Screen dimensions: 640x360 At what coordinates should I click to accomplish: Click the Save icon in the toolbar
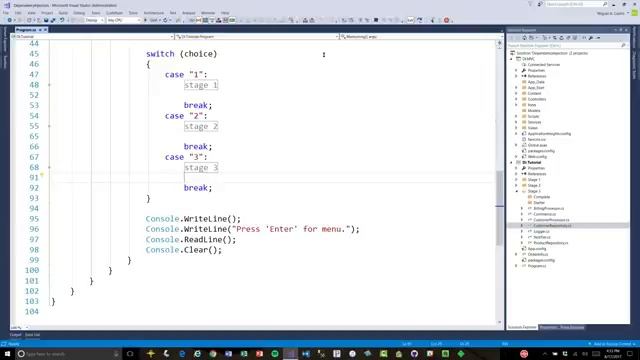pos(46,20)
